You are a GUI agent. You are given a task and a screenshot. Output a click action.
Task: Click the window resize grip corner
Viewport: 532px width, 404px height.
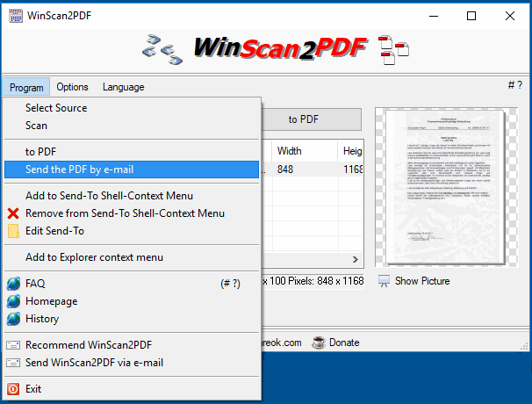tap(524, 346)
